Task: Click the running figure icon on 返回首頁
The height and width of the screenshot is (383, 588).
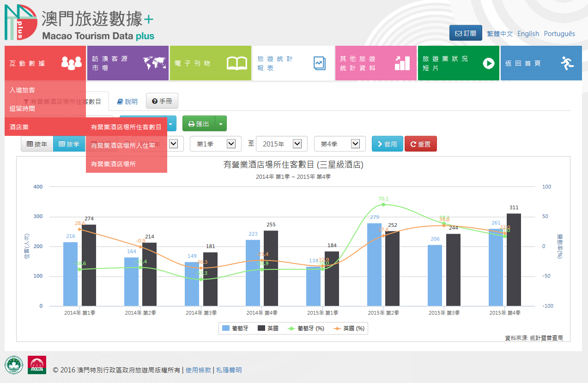Action: point(567,63)
